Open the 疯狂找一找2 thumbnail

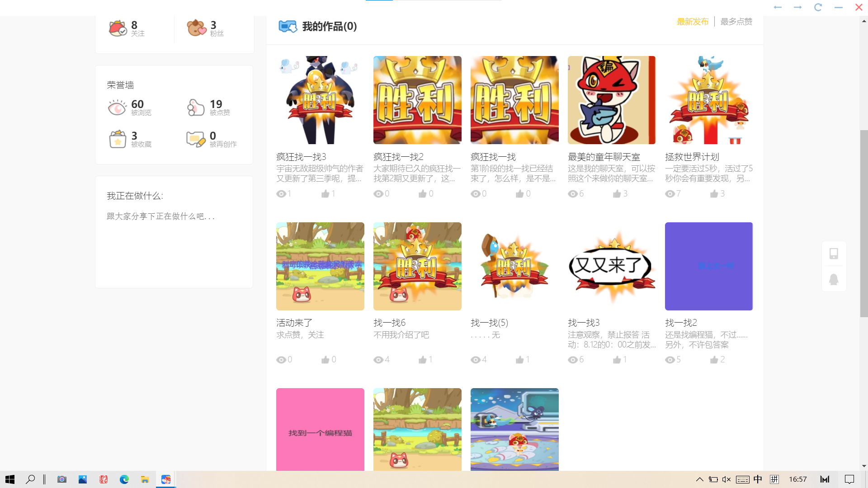click(417, 100)
